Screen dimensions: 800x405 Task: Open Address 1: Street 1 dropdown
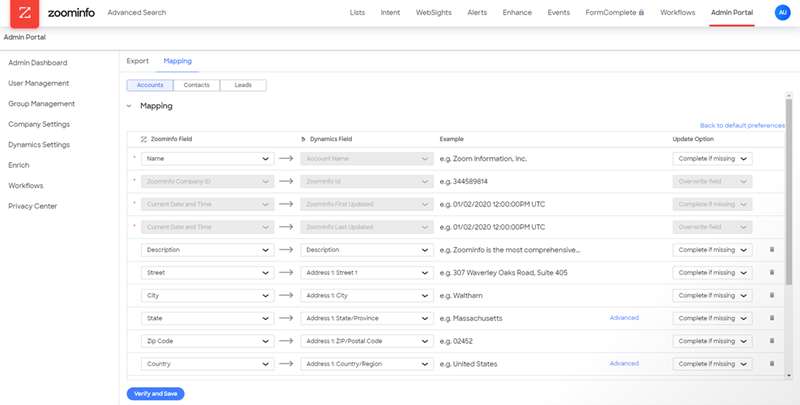pyautogui.click(x=367, y=272)
